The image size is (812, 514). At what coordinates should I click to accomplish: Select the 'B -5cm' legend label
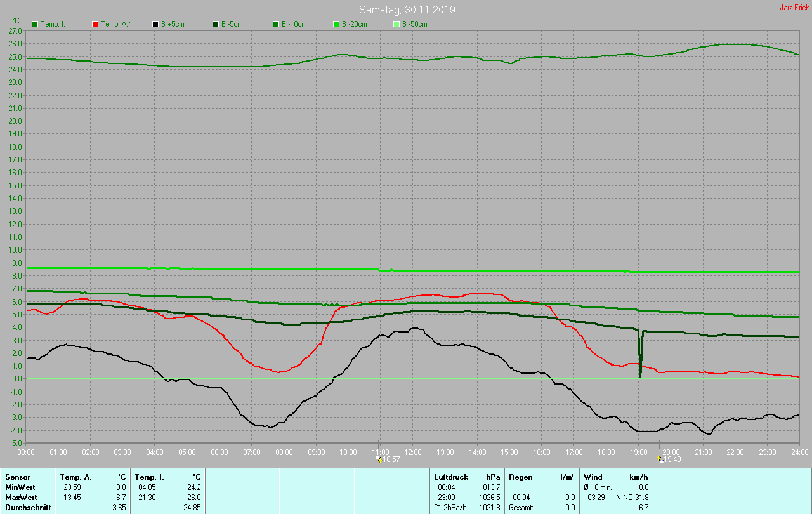232,24
